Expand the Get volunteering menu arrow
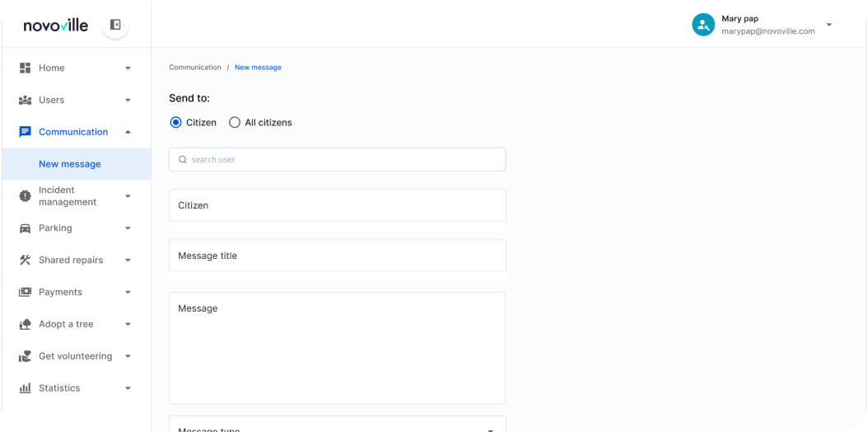Screen dimensions: 868x432 128,357
